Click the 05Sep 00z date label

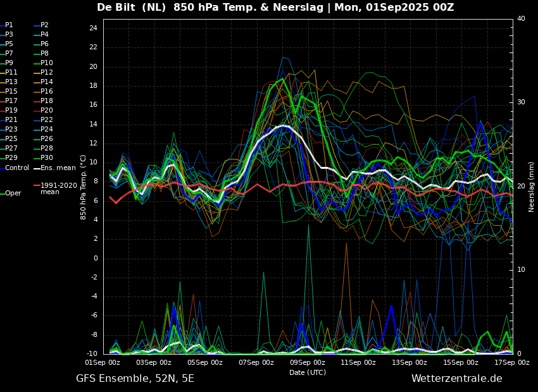(x=205, y=362)
